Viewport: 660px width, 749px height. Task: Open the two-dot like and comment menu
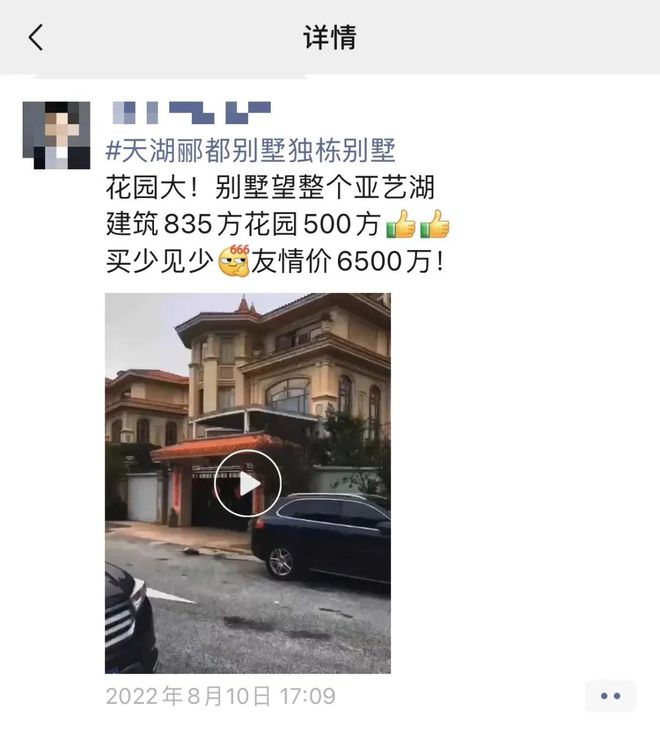pos(610,696)
